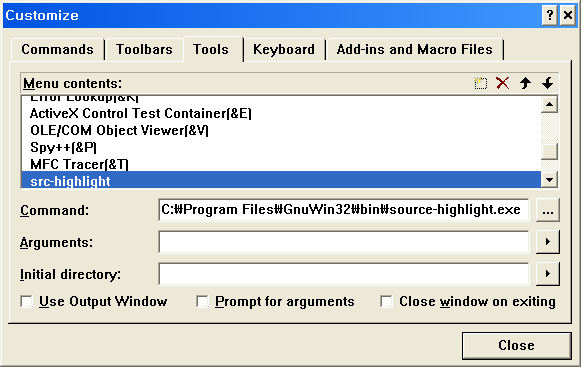Viewport: 581px width, 367px height.
Task: Expand Arguments macro arrow menu
Action: (548, 242)
